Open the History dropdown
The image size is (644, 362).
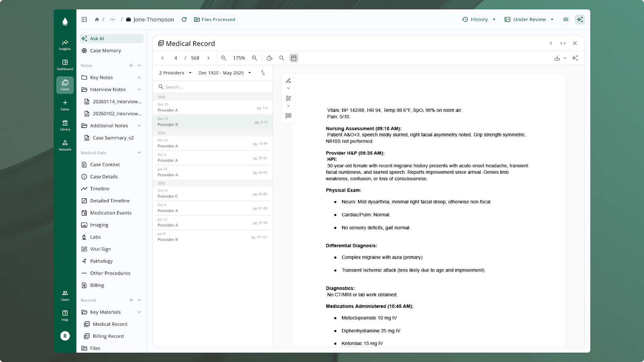pyautogui.click(x=479, y=19)
